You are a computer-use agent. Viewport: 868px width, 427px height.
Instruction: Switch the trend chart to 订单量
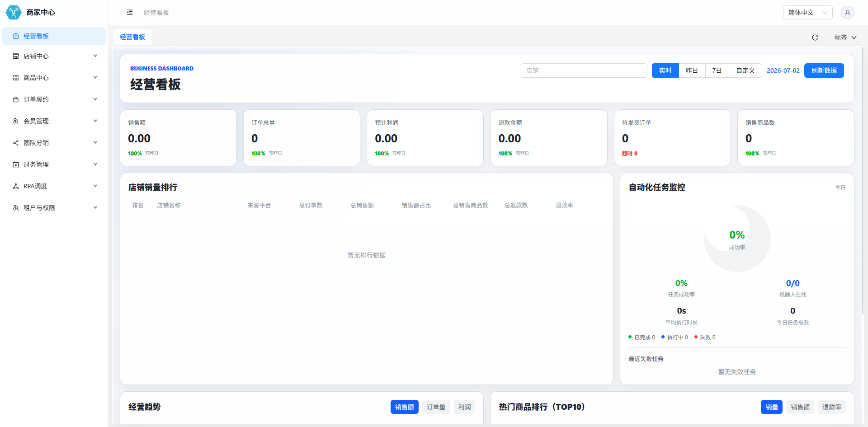[436, 407]
